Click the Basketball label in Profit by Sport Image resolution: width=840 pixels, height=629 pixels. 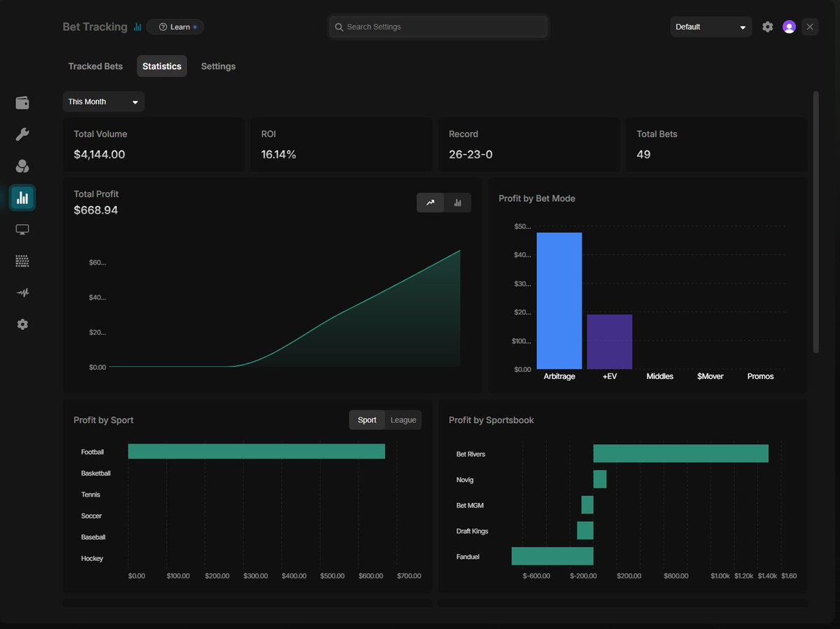coord(96,474)
